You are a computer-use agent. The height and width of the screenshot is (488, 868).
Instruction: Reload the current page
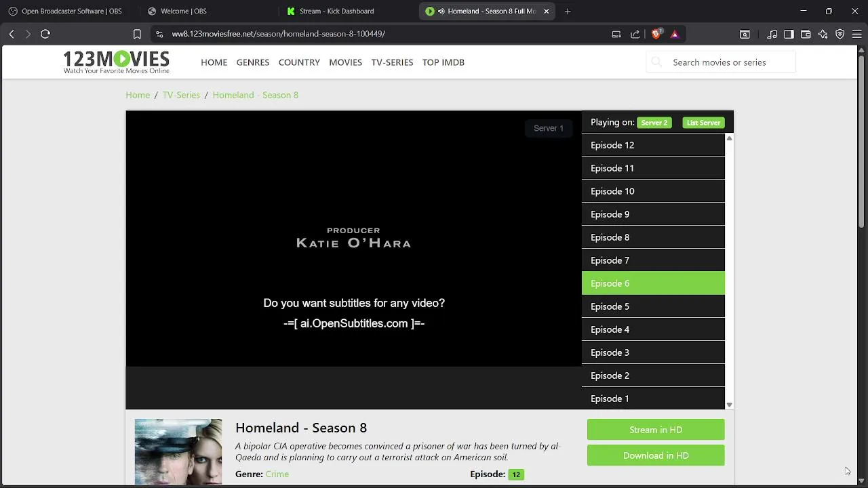pos(45,34)
